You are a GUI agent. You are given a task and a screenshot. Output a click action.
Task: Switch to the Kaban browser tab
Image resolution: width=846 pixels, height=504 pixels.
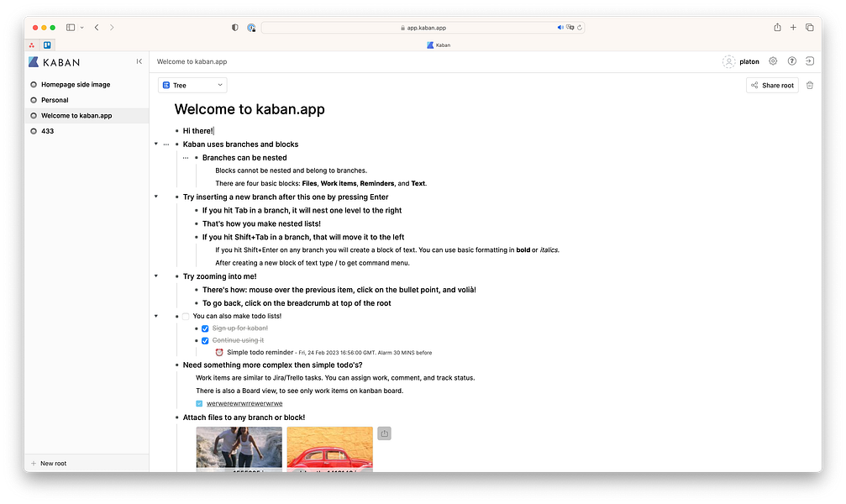[438, 45]
